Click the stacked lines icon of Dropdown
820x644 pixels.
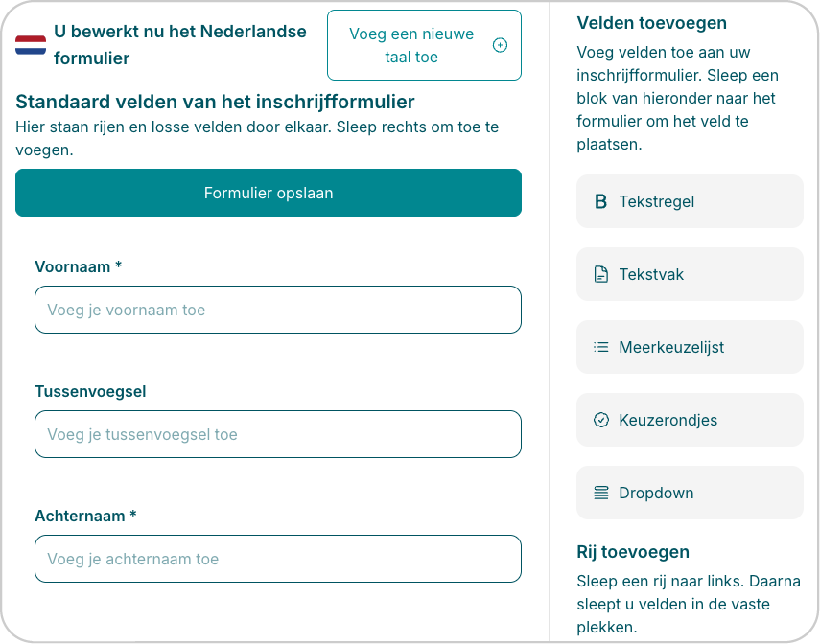[601, 493]
